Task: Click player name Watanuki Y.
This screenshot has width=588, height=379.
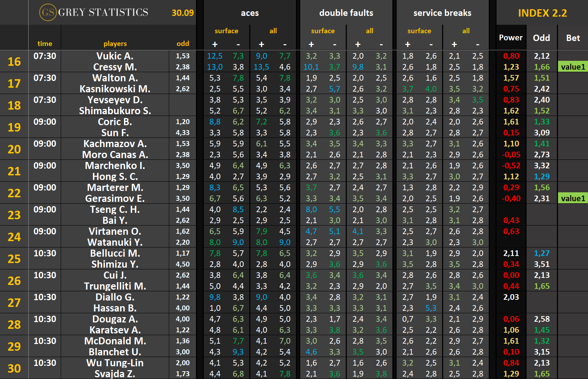Action: (x=115, y=242)
